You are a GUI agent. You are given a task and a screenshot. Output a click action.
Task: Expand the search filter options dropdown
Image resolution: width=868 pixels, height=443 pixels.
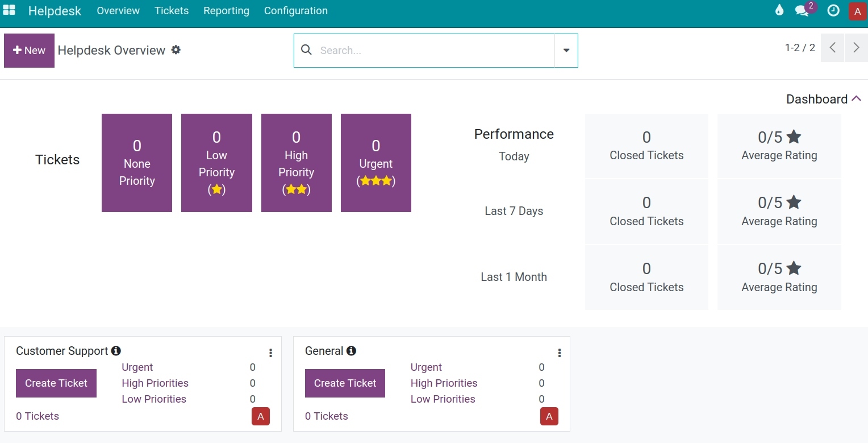pos(566,51)
